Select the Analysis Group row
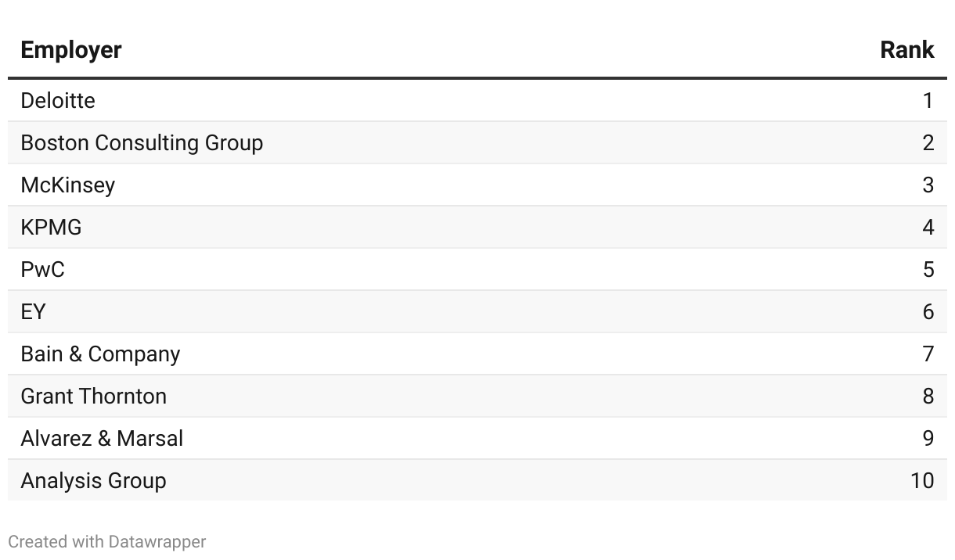The height and width of the screenshot is (560, 955). [x=477, y=480]
